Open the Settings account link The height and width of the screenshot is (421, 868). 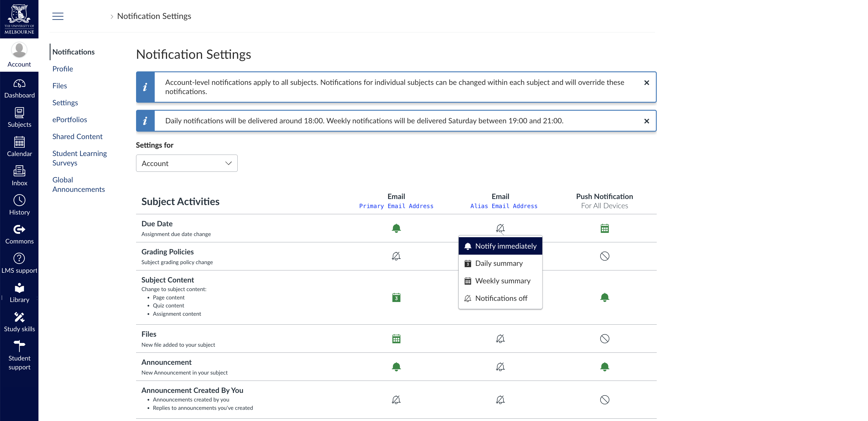pos(65,103)
